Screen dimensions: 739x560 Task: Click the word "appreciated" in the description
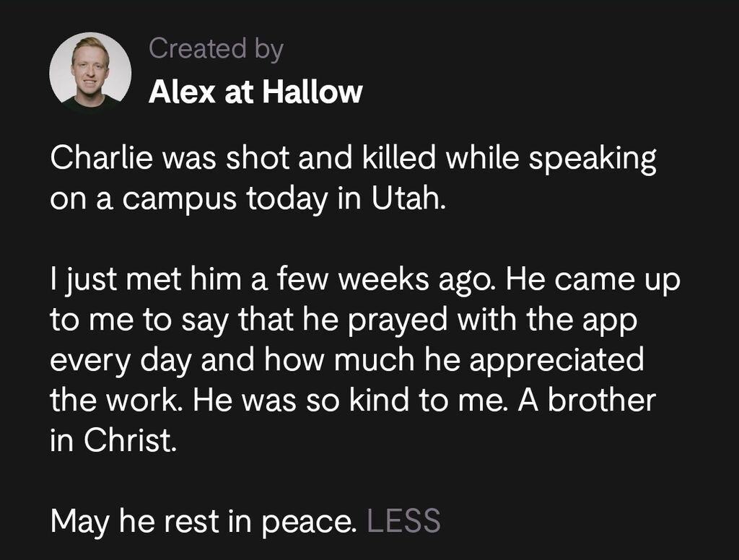click(x=556, y=360)
